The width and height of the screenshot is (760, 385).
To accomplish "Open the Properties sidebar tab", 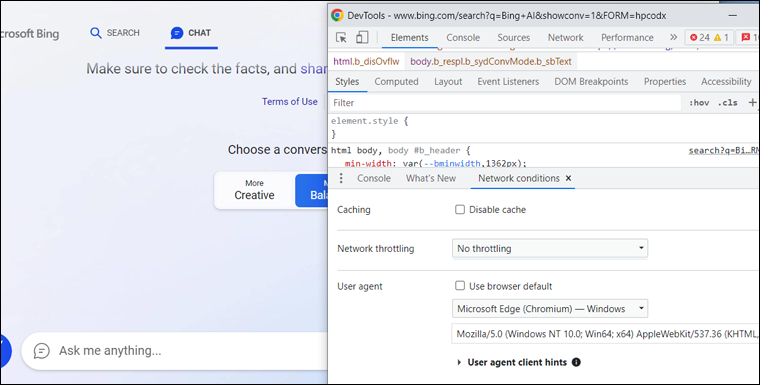I will tap(665, 81).
